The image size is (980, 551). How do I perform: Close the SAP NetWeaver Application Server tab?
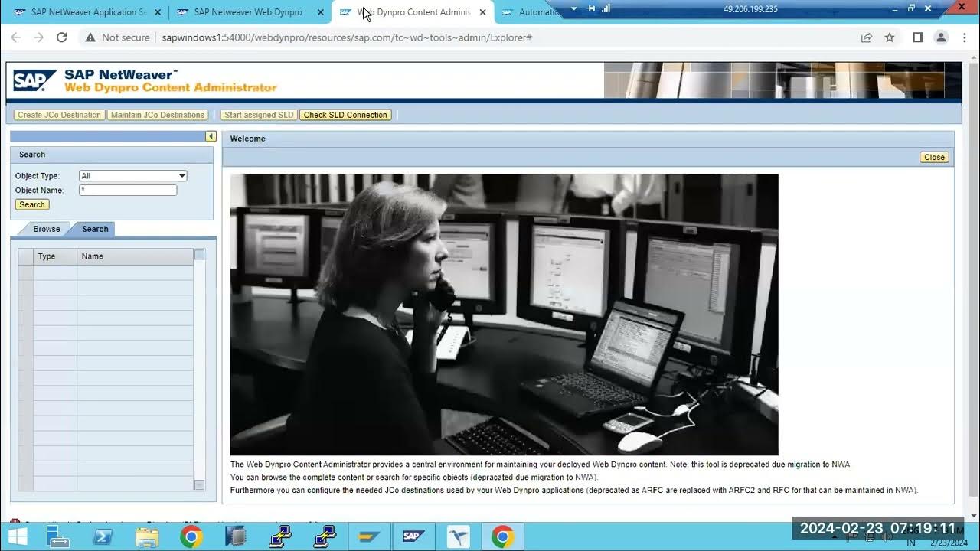click(x=158, y=12)
